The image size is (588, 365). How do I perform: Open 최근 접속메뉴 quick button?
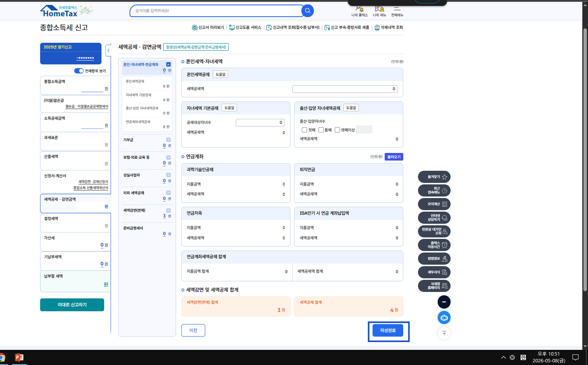tap(434, 190)
